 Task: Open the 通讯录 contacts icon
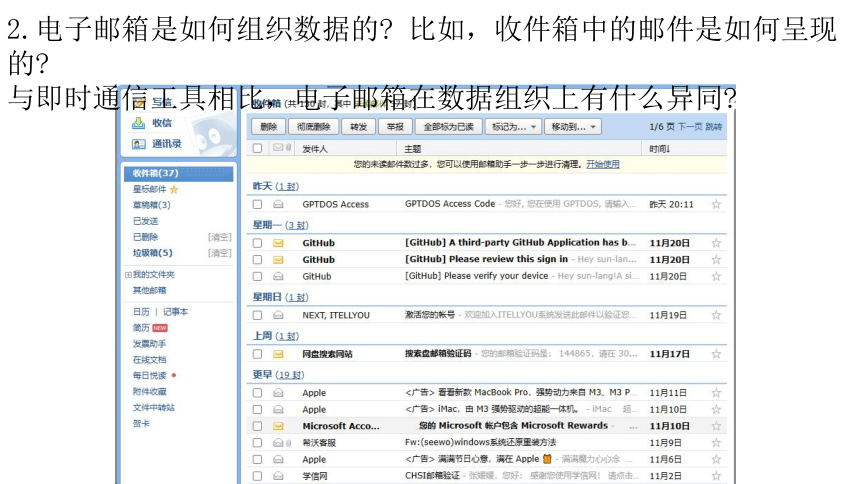[x=139, y=144]
